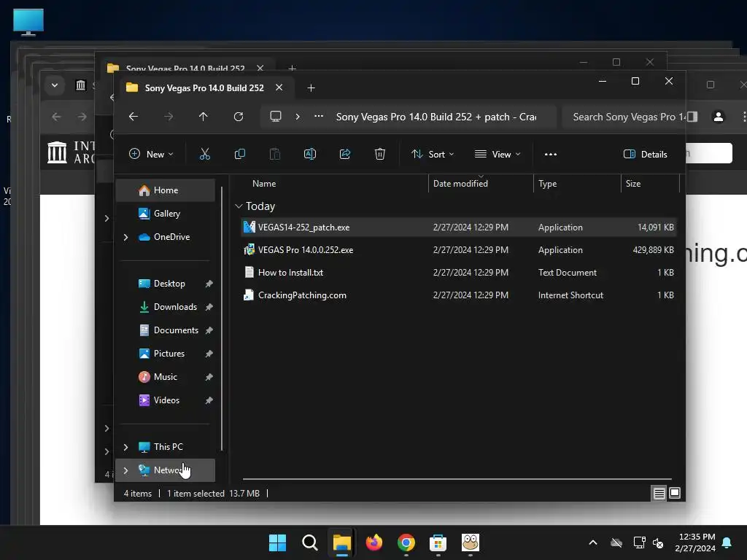Add a new Explorer tab
The height and width of the screenshot is (560, 747).
311,88
